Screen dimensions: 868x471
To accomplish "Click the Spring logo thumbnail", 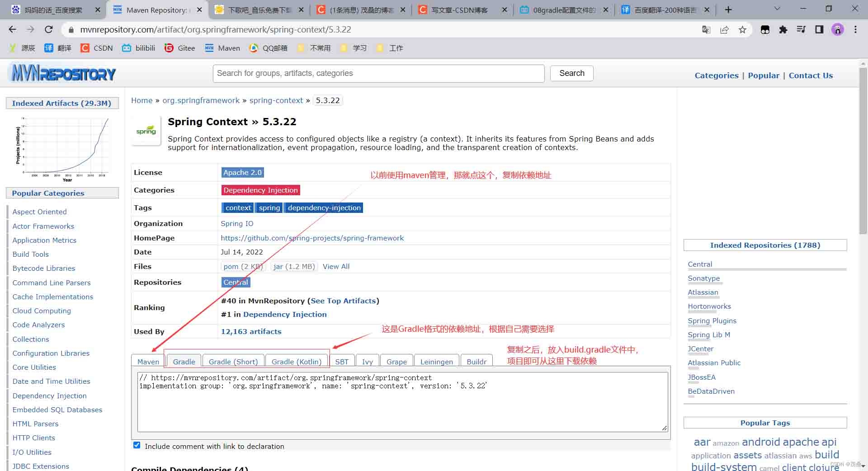I will click(146, 131).
